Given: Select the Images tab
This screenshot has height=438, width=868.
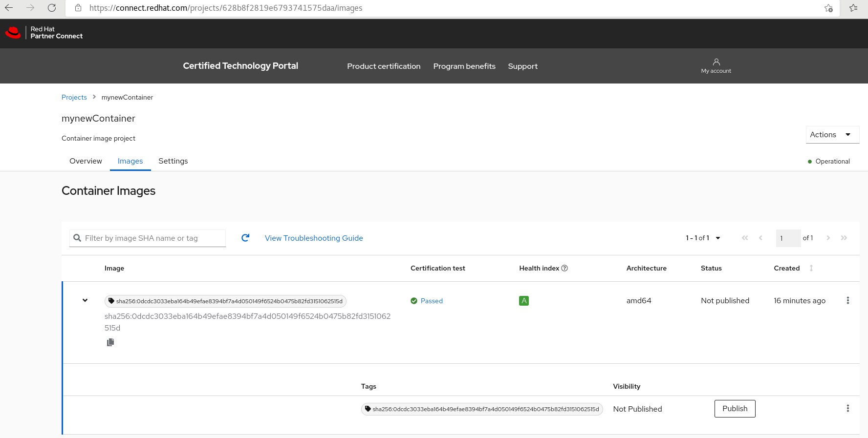Looking at the screenshot, I should coord(130,161).
